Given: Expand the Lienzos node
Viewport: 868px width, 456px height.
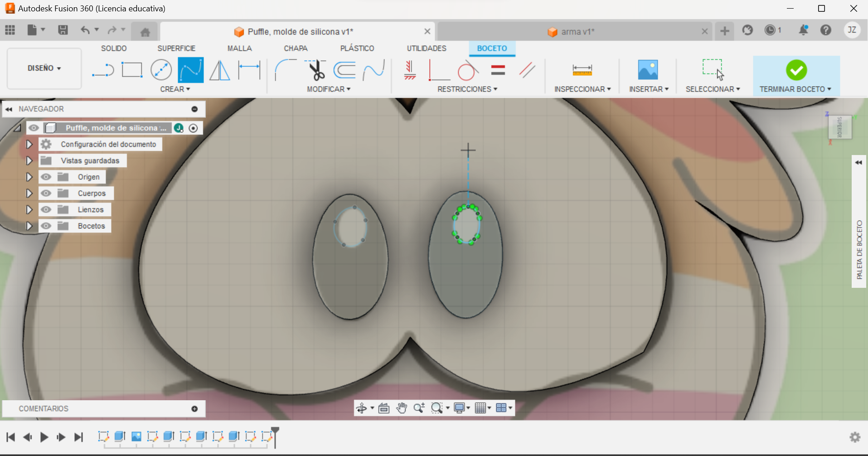Looking at the screenshot, I should coord(29,209).
